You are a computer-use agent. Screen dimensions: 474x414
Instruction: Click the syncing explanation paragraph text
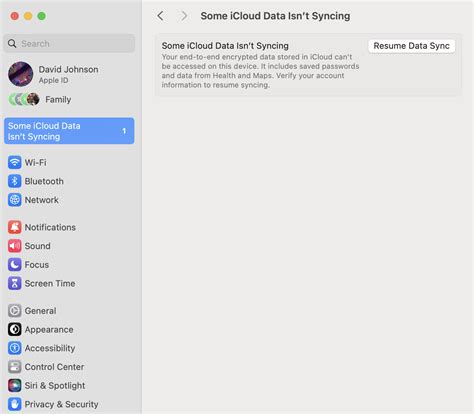click(x=260, y=71)
